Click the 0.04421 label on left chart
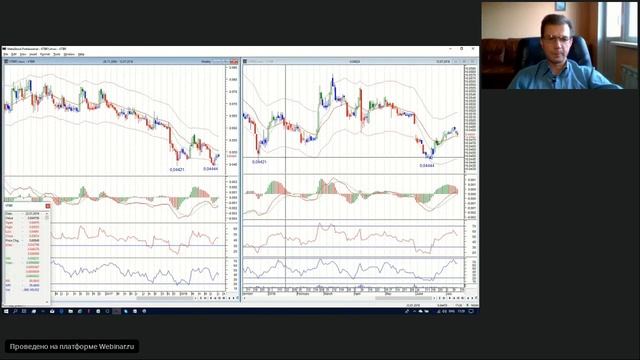Viewport: 640px width, 360px height. click(x=177, y=169)
